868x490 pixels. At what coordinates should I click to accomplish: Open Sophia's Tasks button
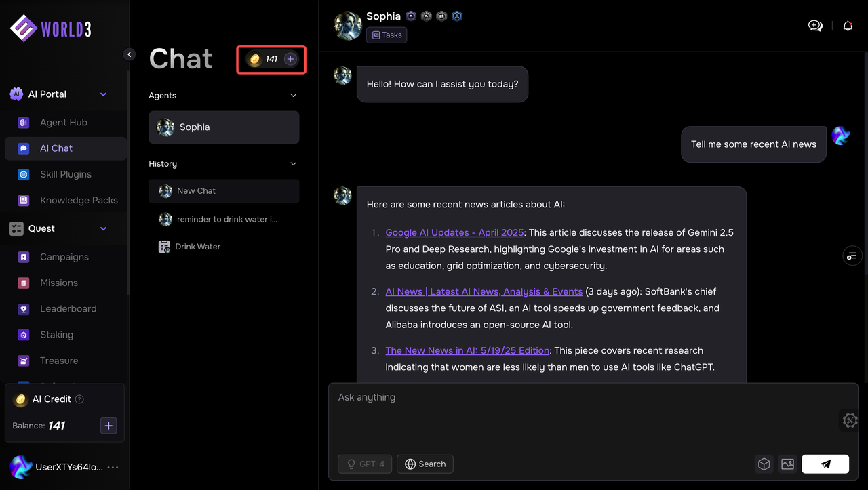pyautogui.click(x=387, y=35)
